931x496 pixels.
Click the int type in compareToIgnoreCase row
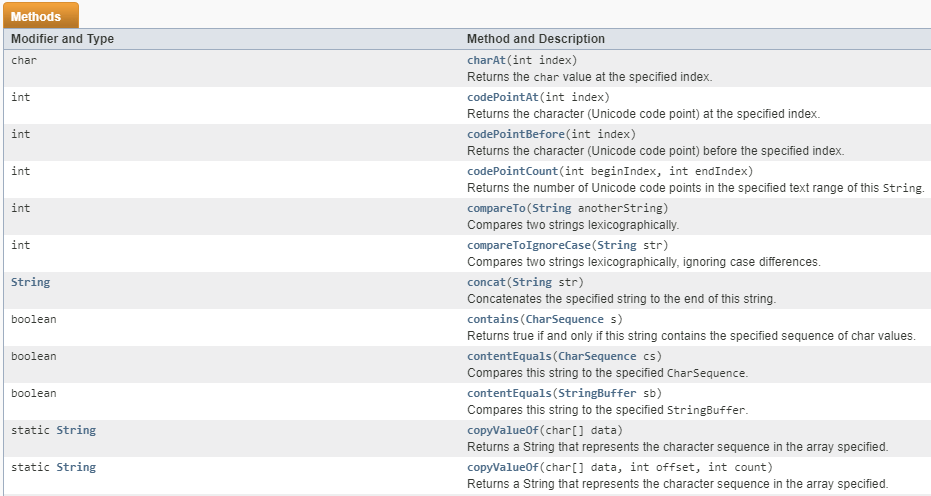click(x=20, y=245)
